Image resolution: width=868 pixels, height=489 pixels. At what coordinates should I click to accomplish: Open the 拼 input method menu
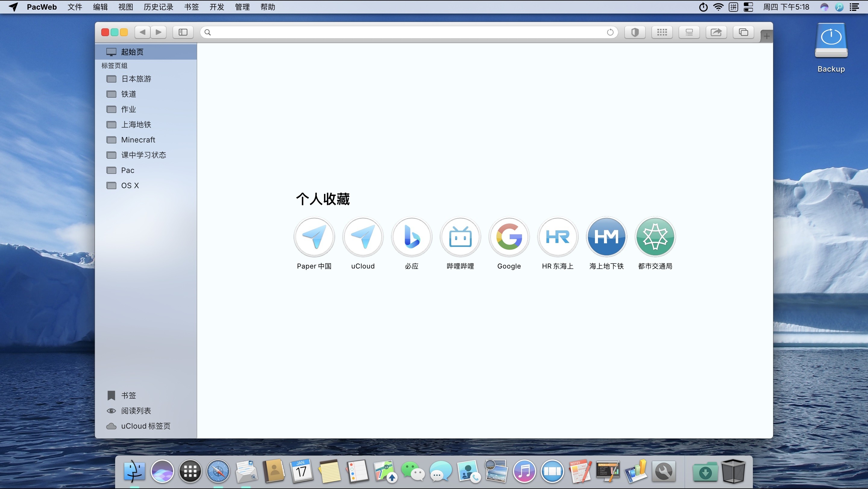click(733, 7)
